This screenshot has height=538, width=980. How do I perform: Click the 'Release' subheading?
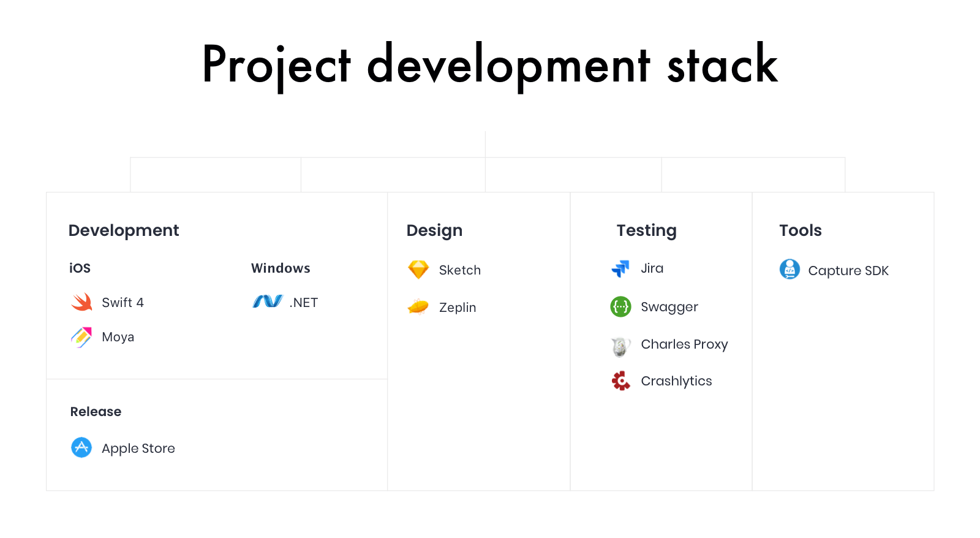96,412
